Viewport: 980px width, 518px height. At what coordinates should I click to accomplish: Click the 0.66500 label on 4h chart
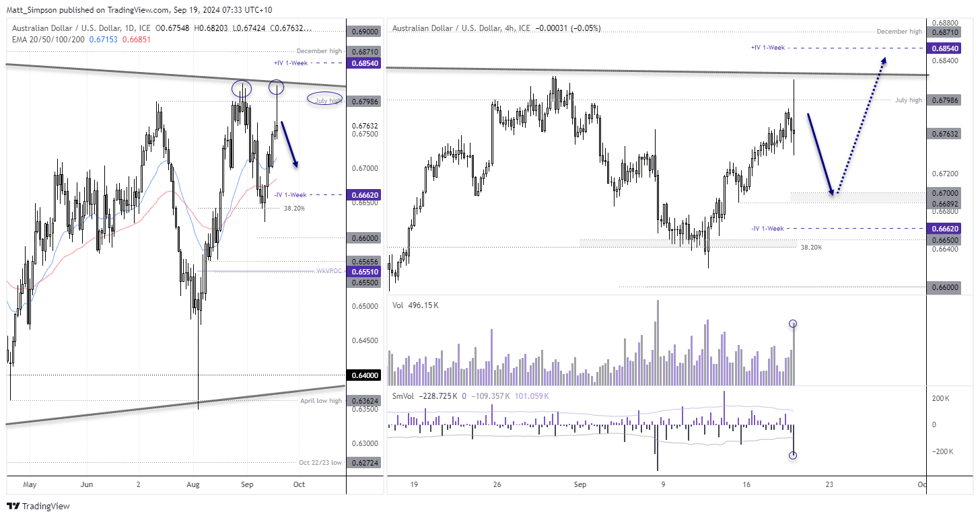[x=945, y=239]
